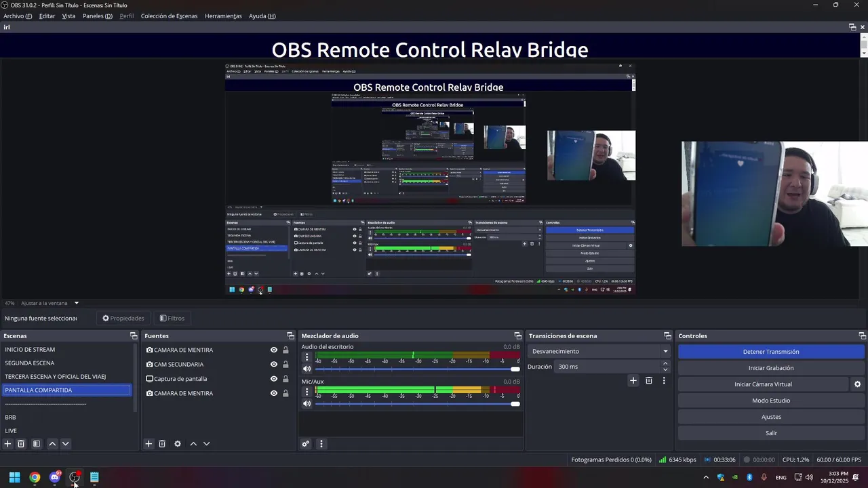Open Ajustes settings
The height and width of the screenshot is (488, 868).
tap(771, 417)
